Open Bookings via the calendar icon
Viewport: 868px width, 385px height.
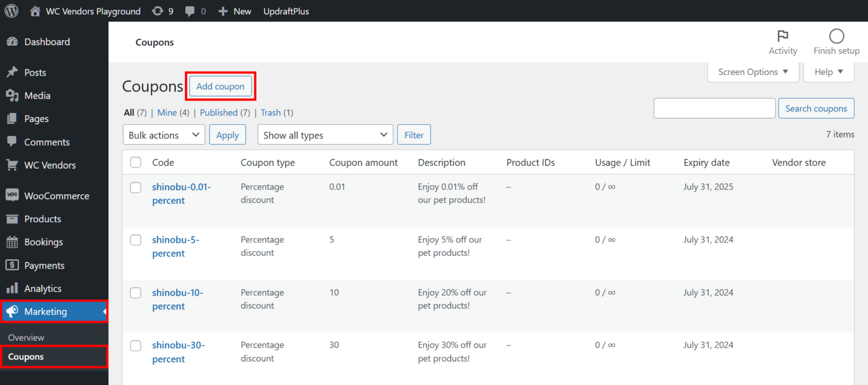tap(13, 242)
